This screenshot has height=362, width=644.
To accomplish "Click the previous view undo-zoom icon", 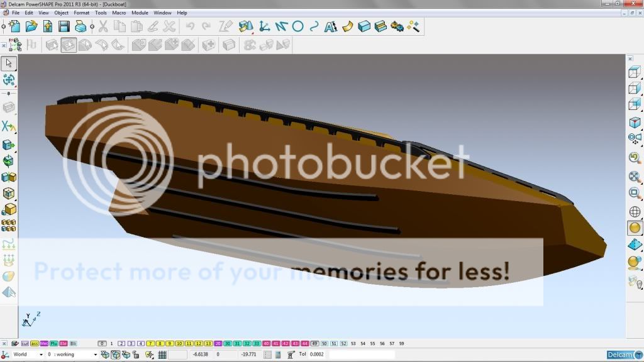I will (635, 158).
